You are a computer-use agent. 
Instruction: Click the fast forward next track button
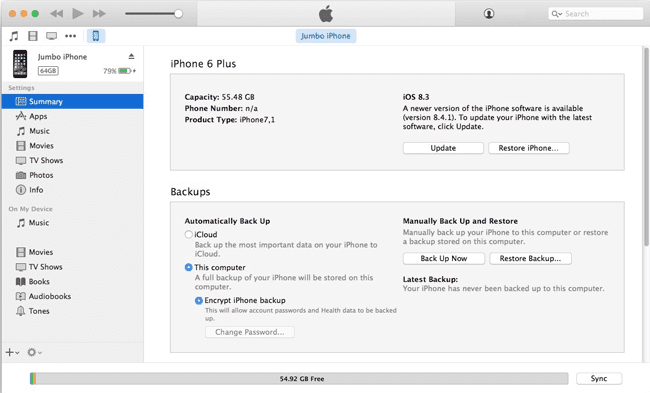coord(99,14)
